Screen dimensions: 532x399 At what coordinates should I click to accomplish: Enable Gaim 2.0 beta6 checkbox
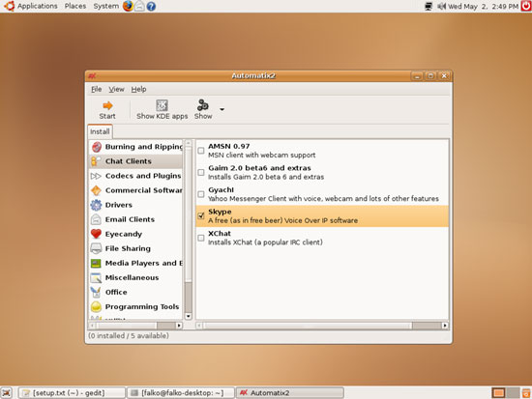(201, 172)
